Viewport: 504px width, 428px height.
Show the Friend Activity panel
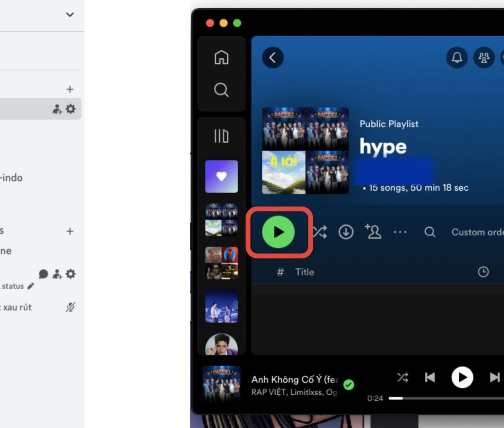pyautogui.click(x=484, y=57)
